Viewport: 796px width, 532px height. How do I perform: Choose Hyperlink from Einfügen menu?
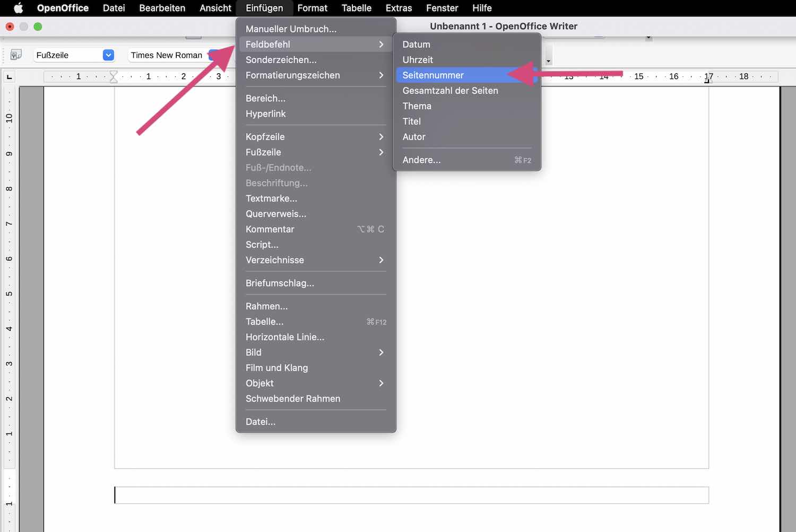(x=265, y=114)
